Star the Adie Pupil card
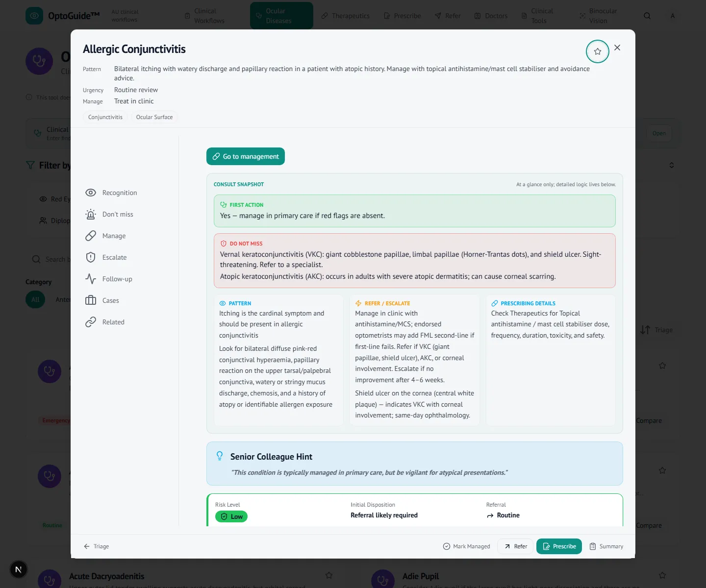The image size is (706, 588). point(662,575)
